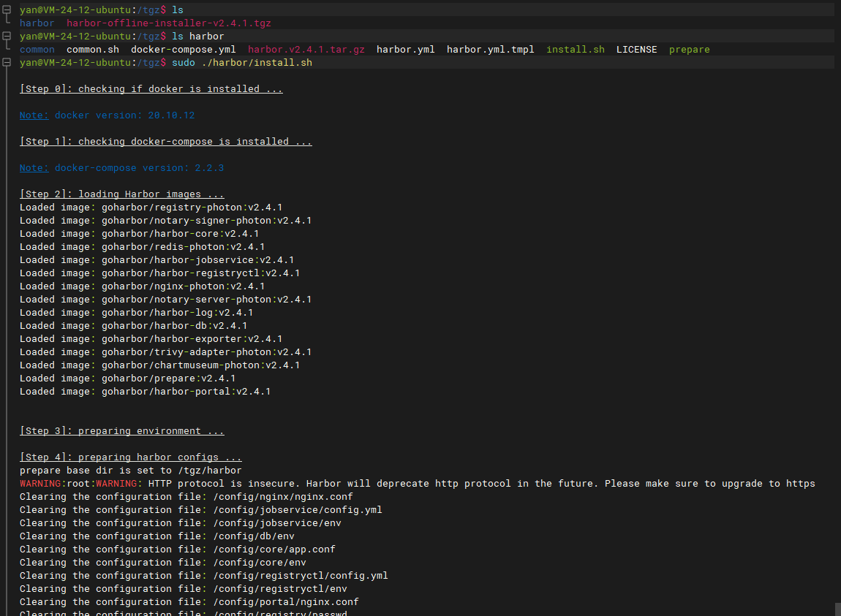Click the goharbor/harbor-log:v2.4.1 line
This screenshot has height=616, width=841.
pos(136,313)
